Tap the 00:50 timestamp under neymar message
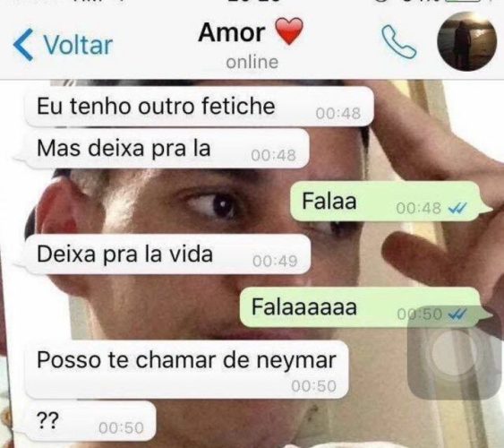The width and height of the screenshot is (504, 448). click(313, 386)
